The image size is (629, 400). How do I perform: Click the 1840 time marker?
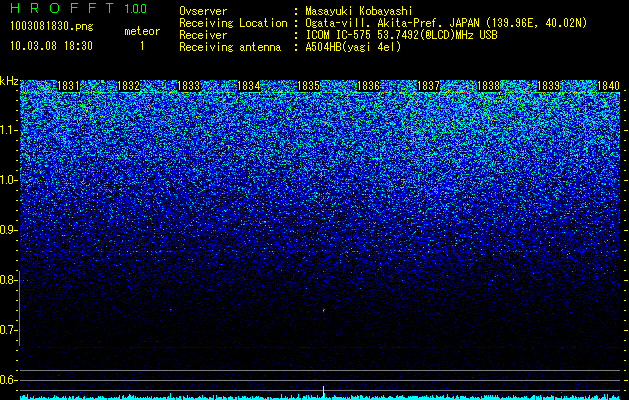[x=609, y=86]
